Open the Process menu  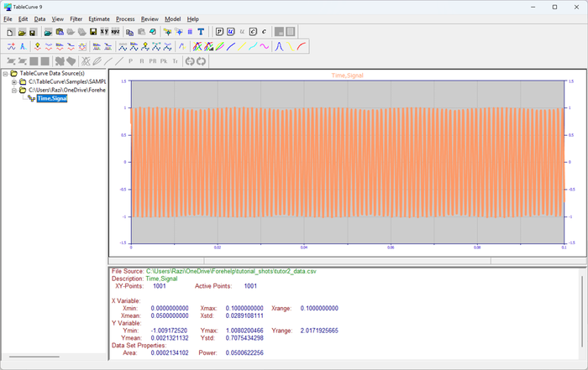(x=125, y=19)
